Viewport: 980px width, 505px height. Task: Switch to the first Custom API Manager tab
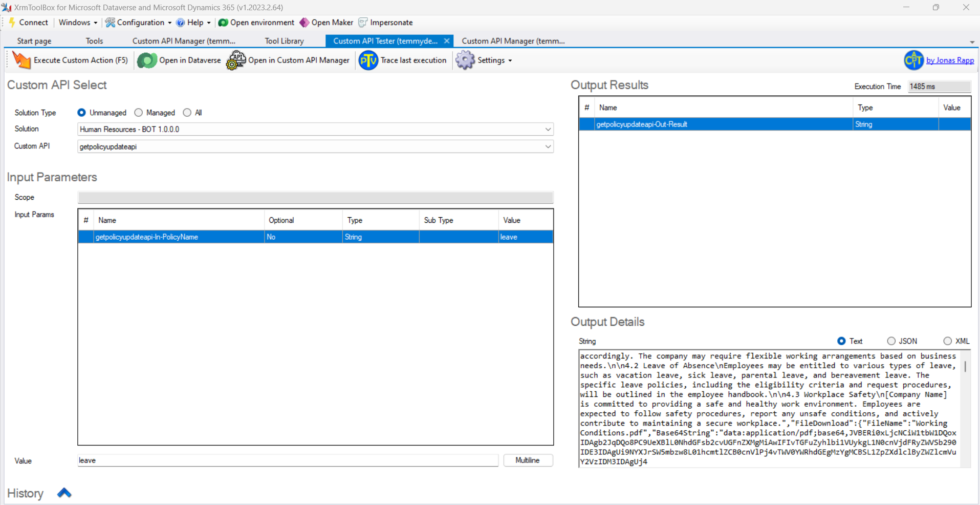point(184,41)
